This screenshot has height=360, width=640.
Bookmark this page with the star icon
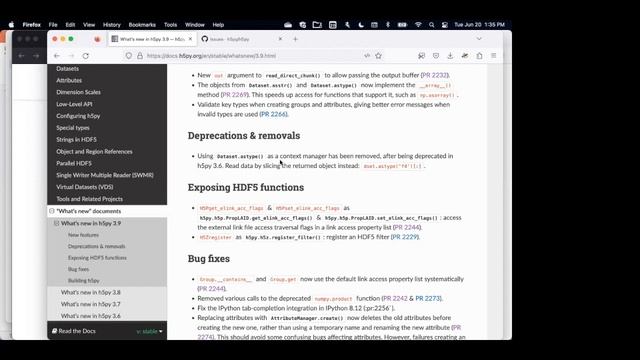click(x=378, y=56)
